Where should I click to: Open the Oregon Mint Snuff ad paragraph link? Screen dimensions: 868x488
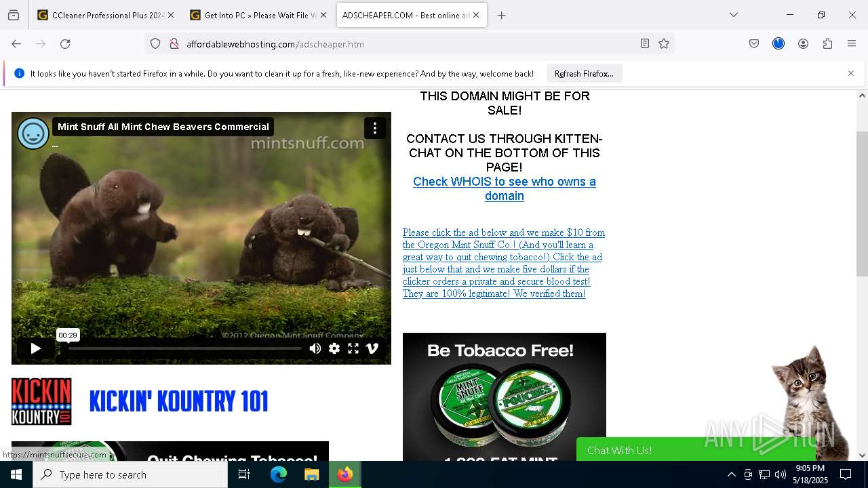click(504, 263)
